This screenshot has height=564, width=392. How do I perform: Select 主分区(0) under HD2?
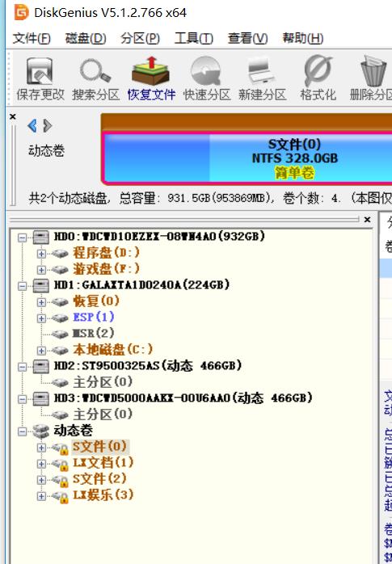pyautogui.click(x=103, y=382)
